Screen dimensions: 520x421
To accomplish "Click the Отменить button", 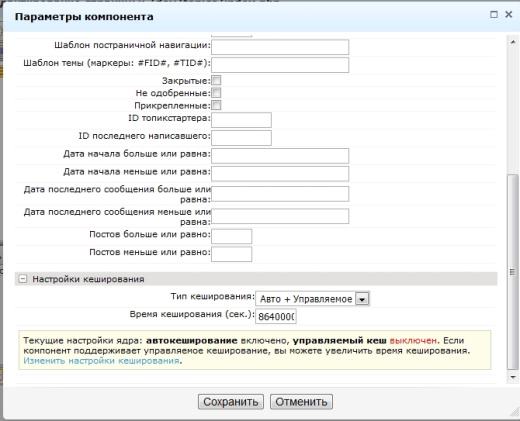I will [x=301, y=402].
